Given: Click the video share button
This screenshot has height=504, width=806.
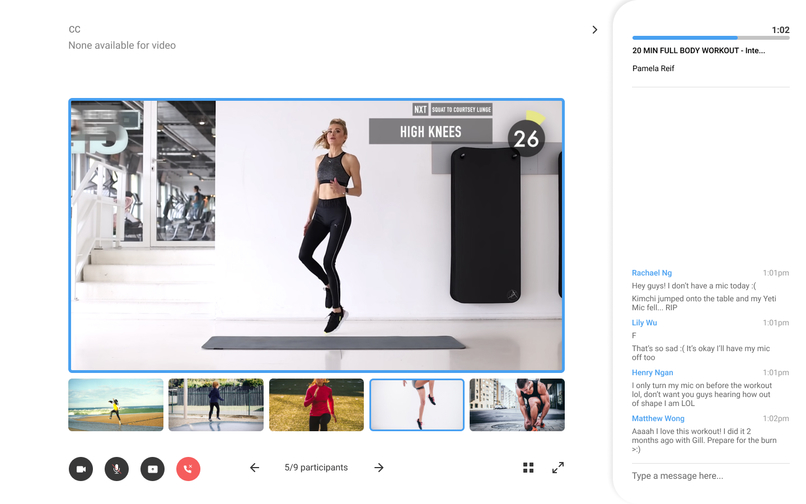Looking at the screenshot, I should [153, 469].
